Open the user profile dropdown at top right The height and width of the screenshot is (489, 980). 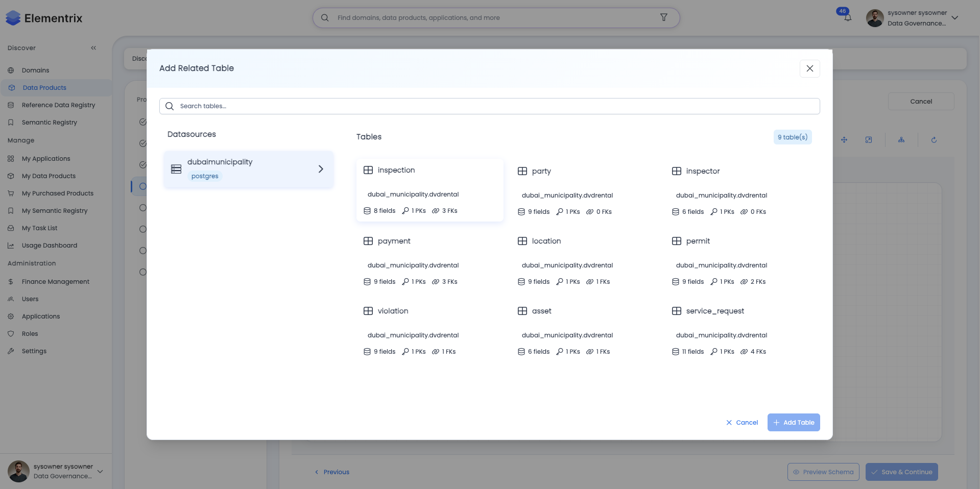(955, 18)
